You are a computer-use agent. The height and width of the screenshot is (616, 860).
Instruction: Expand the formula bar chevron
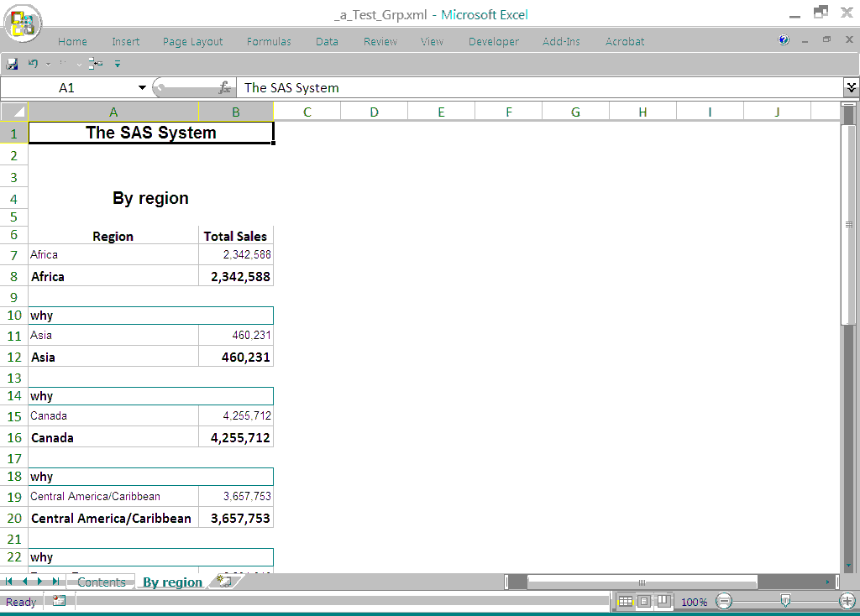[x=852, y=87]
